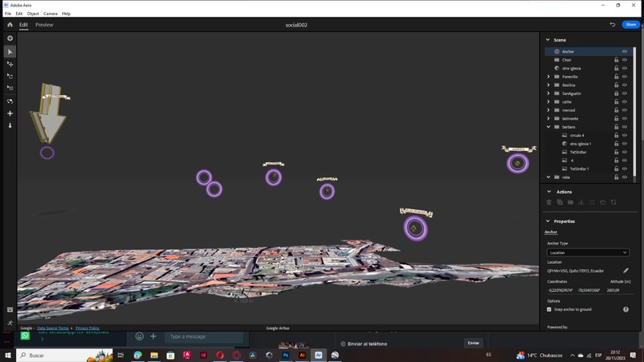
Task: Collapse the berbera group
Action: 548,127
